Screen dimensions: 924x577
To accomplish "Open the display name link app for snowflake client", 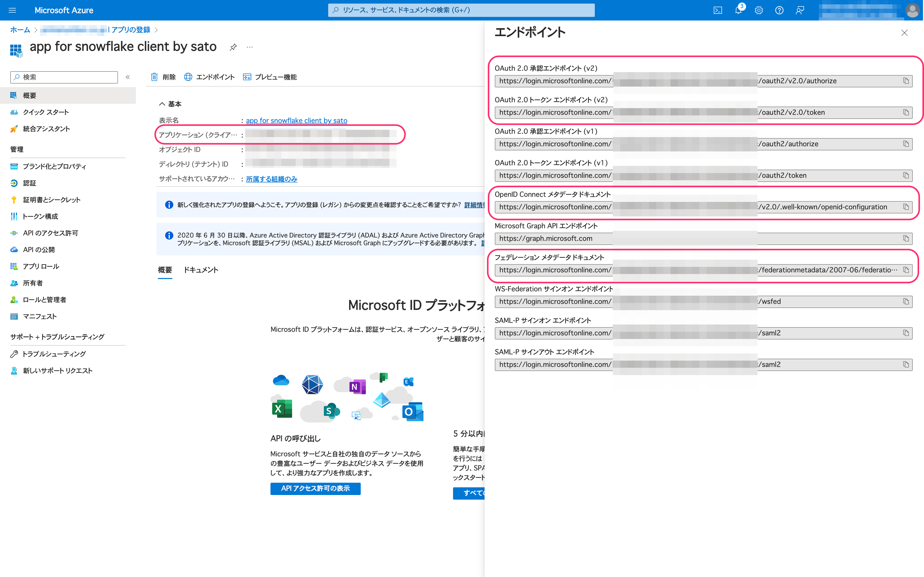I will (296, 121).
